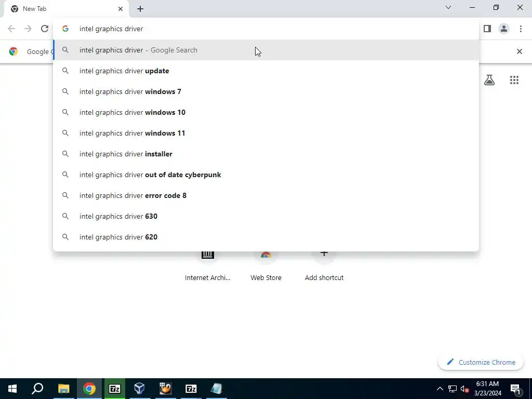
Task: Toggle the side panel icon
Action: point(487,29)
